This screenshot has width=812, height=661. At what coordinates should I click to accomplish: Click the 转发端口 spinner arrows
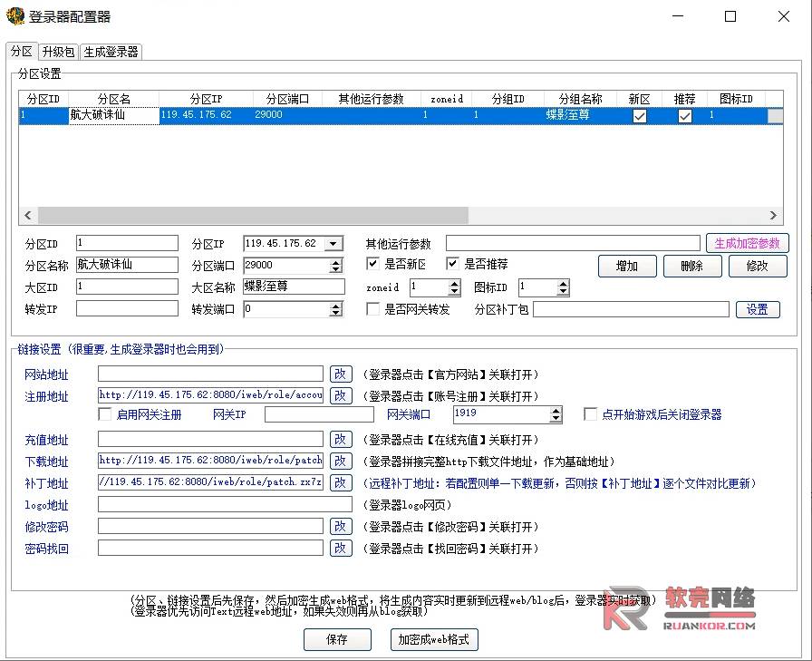pos(335,309)
